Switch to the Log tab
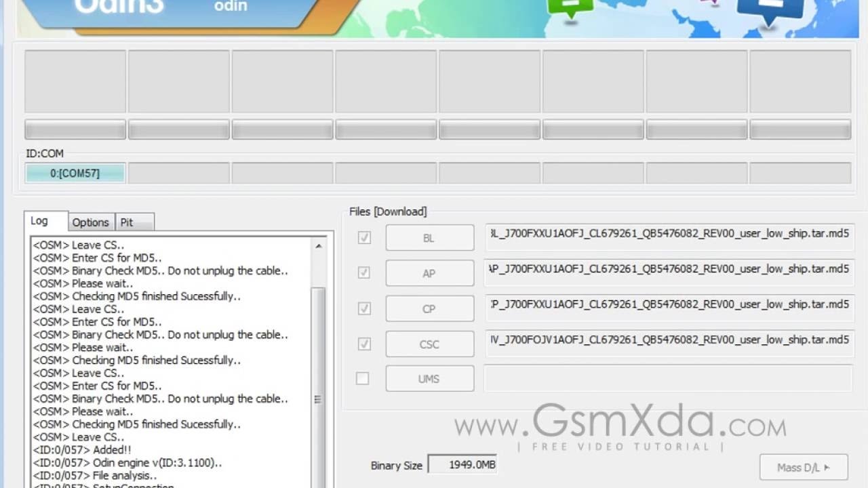 pos(45,221)
